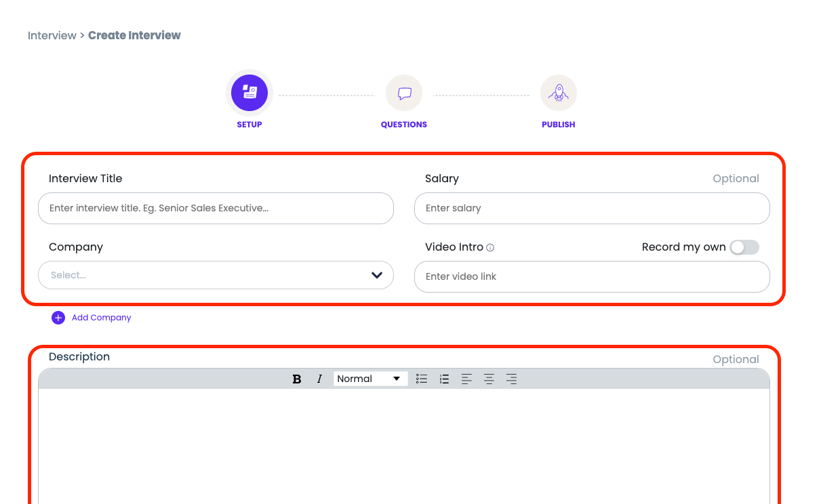The height and width of the screenshot is (504, 821).
Task: Go to Interview in the breadcrumb
Action: [x=52, y=35]
